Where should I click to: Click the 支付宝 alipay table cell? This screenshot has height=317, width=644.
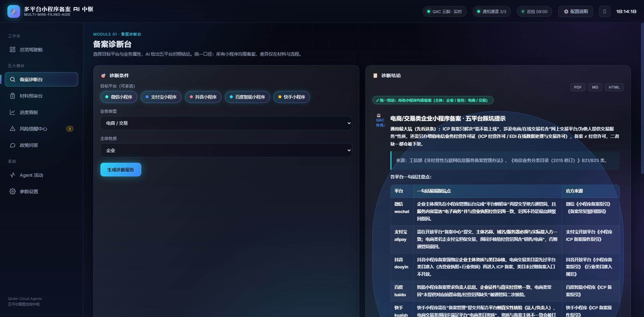click(402, 239)
